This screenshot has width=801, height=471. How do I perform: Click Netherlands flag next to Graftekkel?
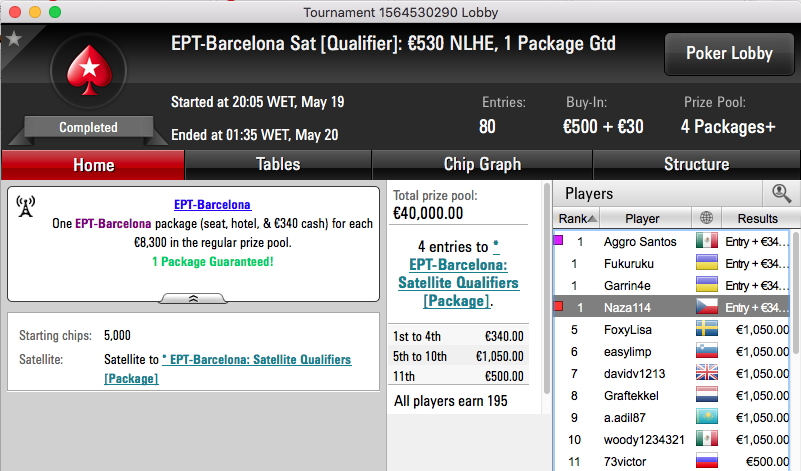click(707, 395)
